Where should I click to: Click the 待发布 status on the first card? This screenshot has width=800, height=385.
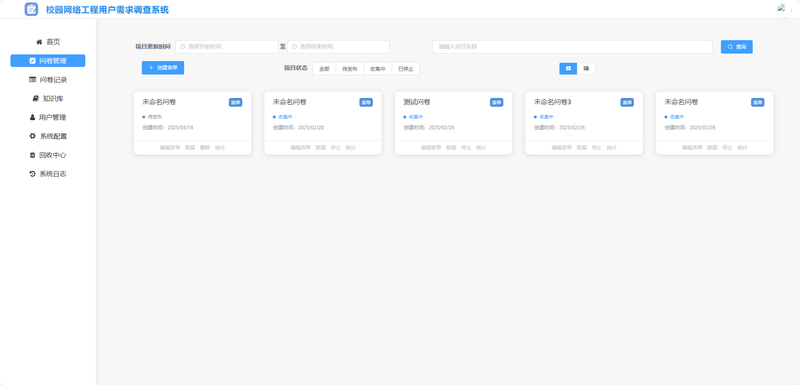click(x=153, y=117)
